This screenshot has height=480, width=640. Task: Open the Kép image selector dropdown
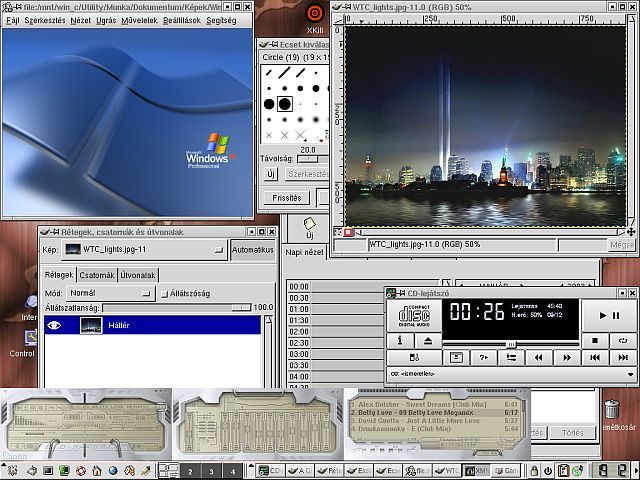click(x=142, y=249)
